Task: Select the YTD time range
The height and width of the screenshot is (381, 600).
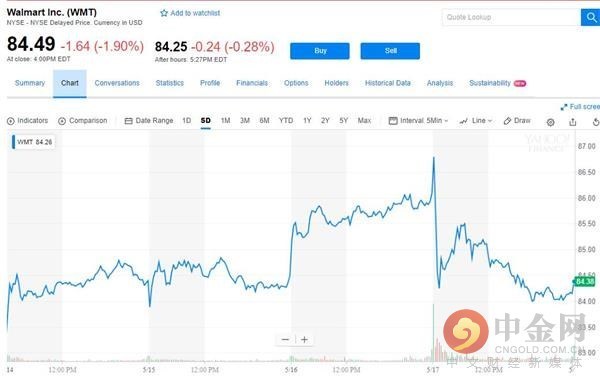Action: point(286,121)
